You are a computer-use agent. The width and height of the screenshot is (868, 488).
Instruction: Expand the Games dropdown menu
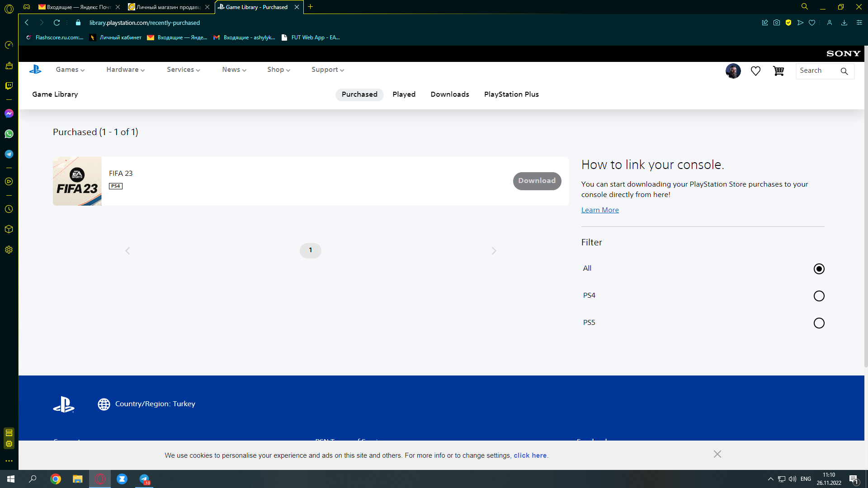(70, 70)
